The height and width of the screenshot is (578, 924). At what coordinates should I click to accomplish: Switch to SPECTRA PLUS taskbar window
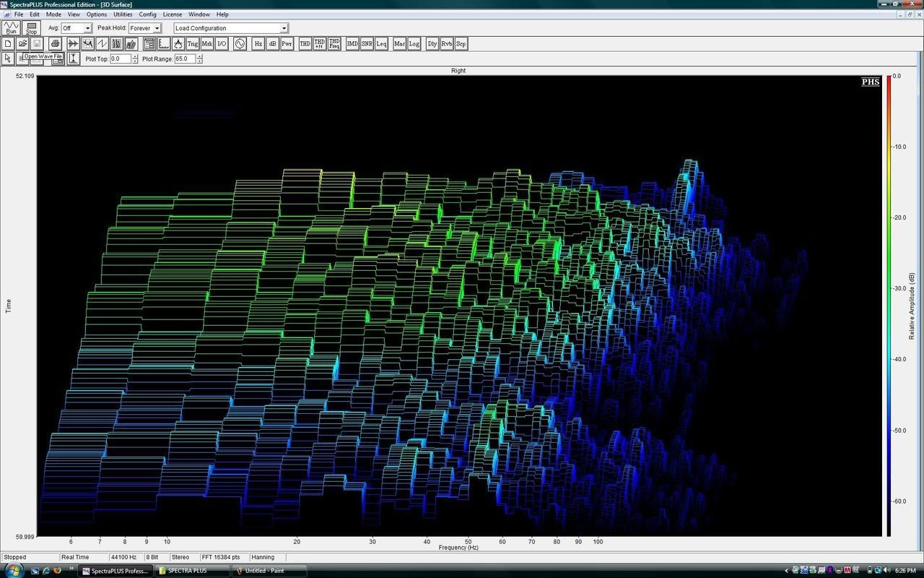click(x=192, y=571)
